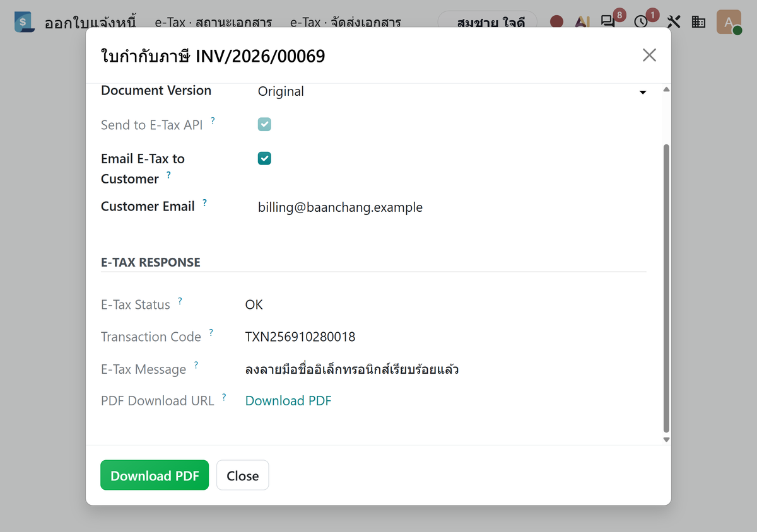Click the dialog title ใบกำกับภาษี INV/2026/00069
757x532 pixels.
(213, 56)
